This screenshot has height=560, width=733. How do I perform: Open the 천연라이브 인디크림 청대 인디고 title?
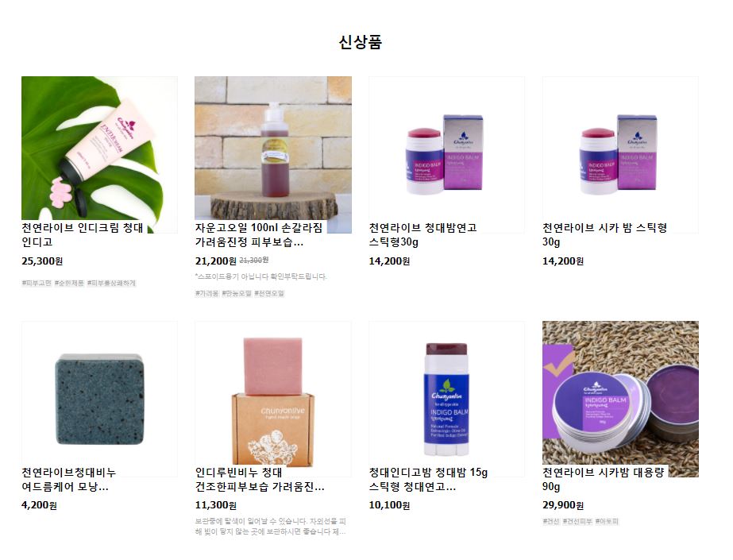point(83,235)
